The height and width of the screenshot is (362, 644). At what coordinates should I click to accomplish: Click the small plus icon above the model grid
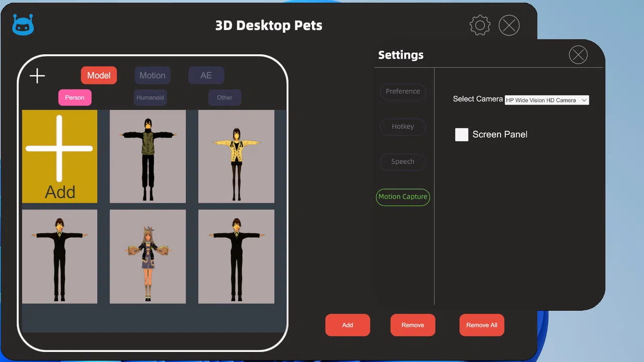(37, 76)
